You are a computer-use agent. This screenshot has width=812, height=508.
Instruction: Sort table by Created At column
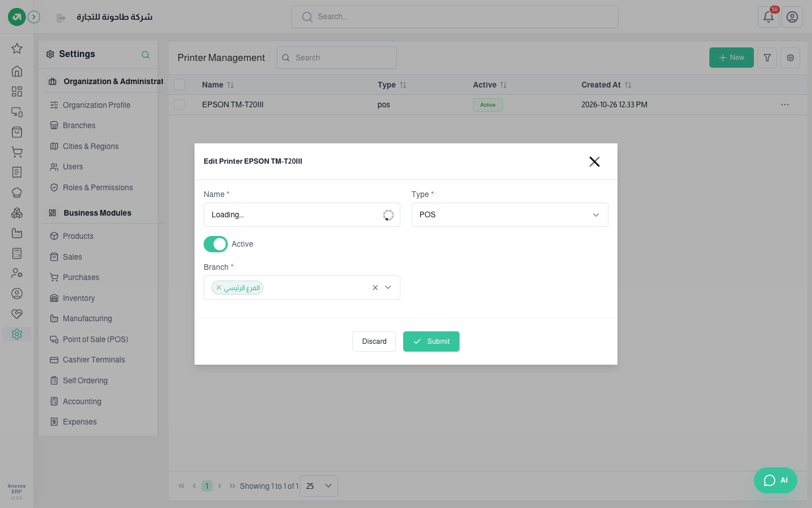[606, 85]
